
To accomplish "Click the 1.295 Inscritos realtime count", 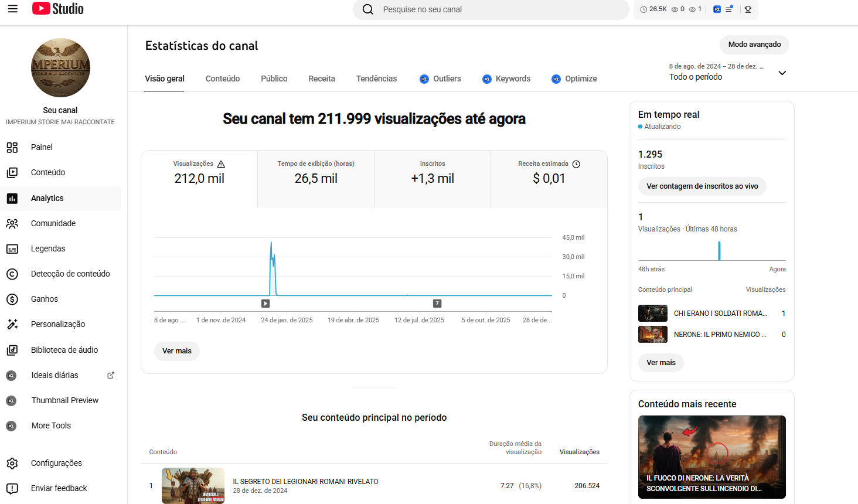I will coord(651,155).
